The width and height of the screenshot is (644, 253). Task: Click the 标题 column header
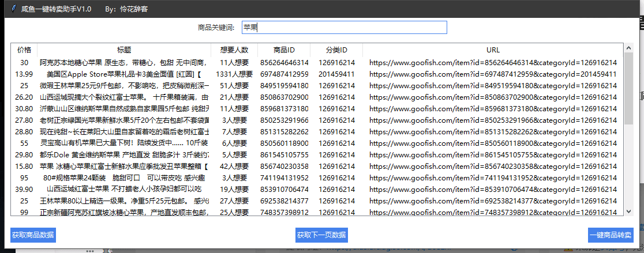click(123, 50)
